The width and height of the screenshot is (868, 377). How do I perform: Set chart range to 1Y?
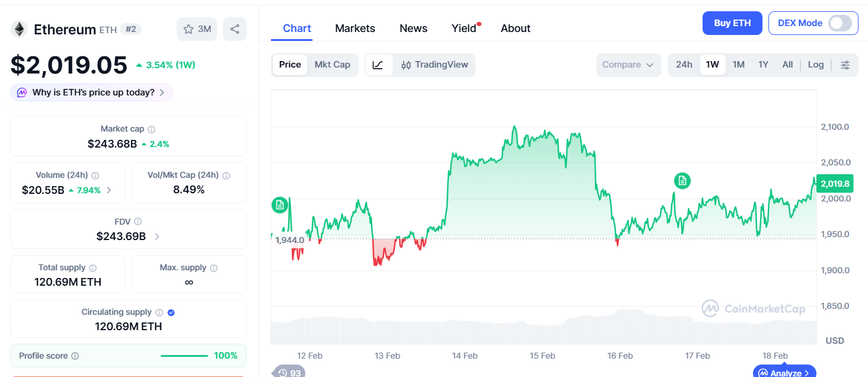click(764, 65)
